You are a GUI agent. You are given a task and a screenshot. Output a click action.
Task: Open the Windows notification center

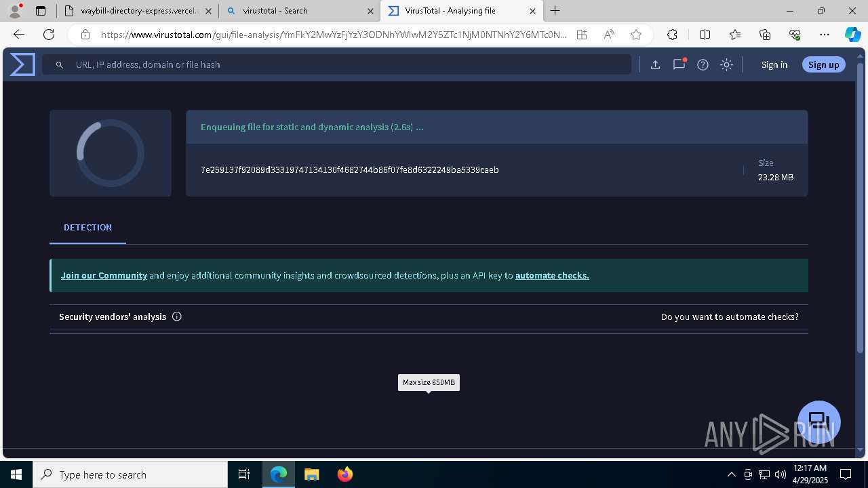click(x=846, y=474)
